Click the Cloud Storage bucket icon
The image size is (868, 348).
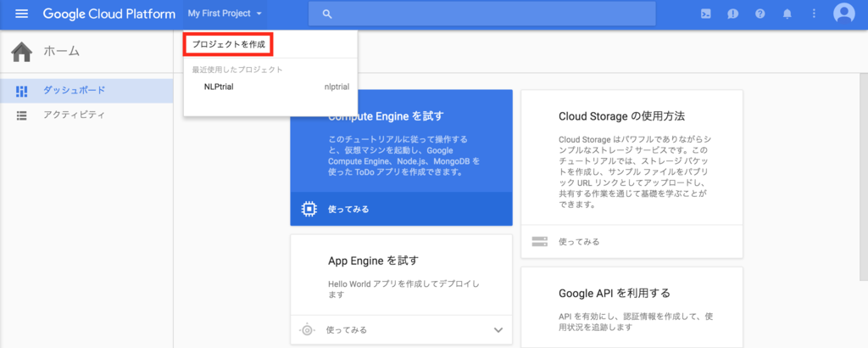point(539,242)
